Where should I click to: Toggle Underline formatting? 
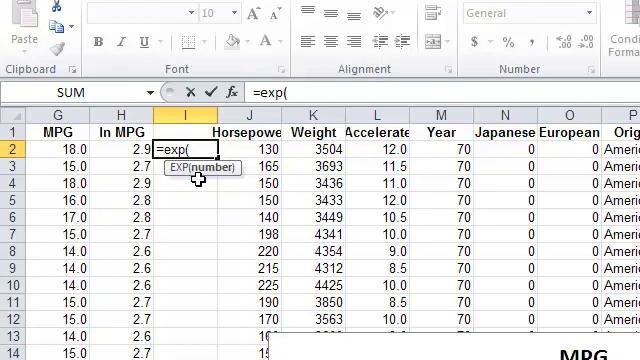(144, 42)
